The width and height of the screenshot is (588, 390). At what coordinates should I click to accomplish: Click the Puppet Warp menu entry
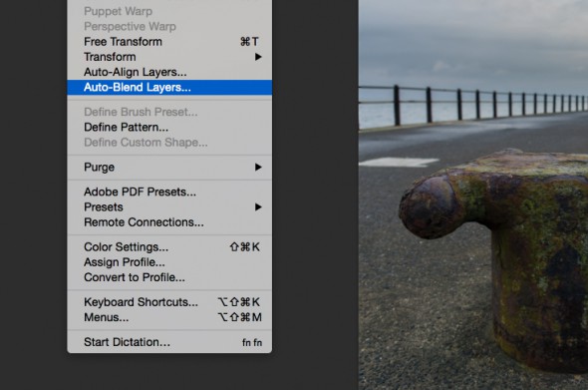pos(169,11)
